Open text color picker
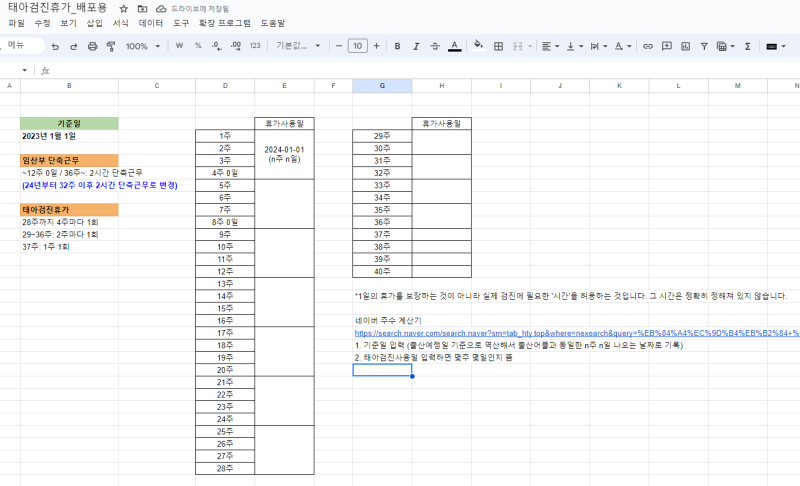Screen dimensions: 800x486 pos(455,46)
